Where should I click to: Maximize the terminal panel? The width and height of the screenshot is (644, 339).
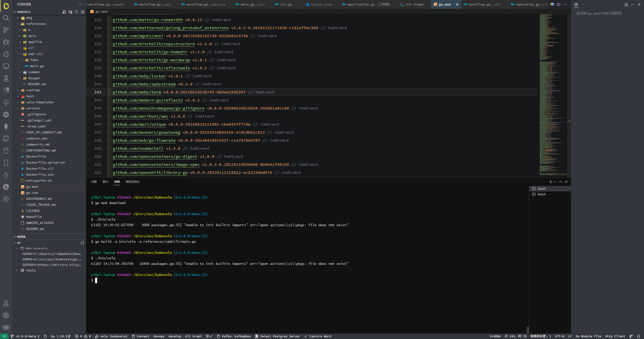pyautogui.click(x=560, y=182)
